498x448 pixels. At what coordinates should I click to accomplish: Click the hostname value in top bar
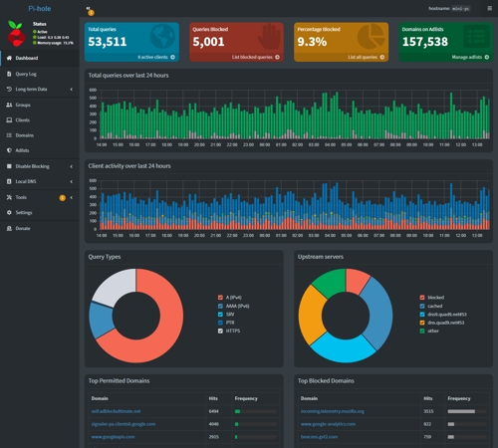coord(461,9)
